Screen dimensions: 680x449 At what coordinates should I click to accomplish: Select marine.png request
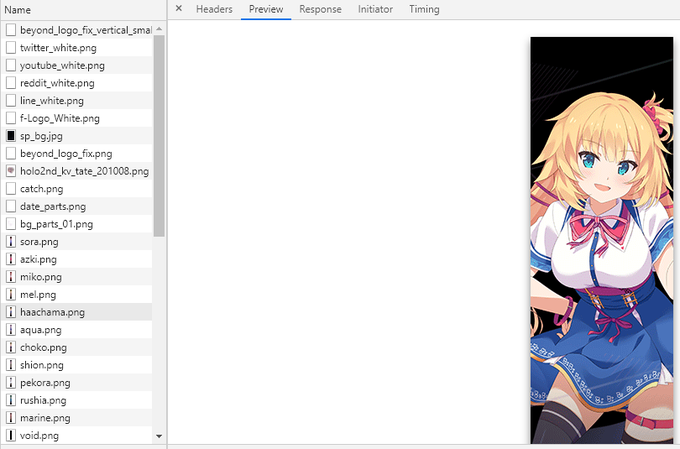coord(77,418)
